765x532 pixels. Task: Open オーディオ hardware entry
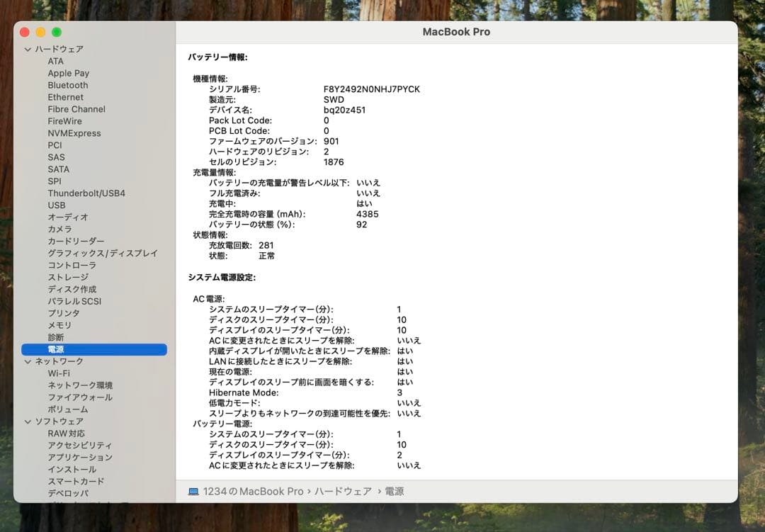68,217
